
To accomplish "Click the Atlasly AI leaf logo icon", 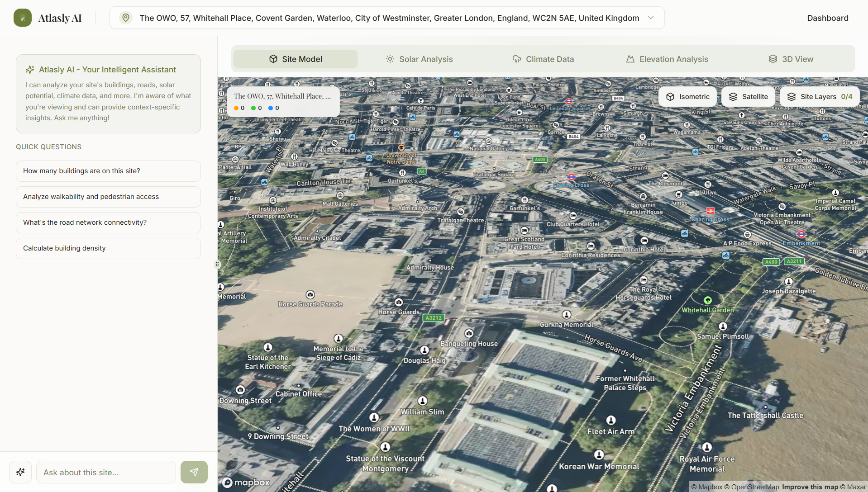I will (x=23, y=18).
